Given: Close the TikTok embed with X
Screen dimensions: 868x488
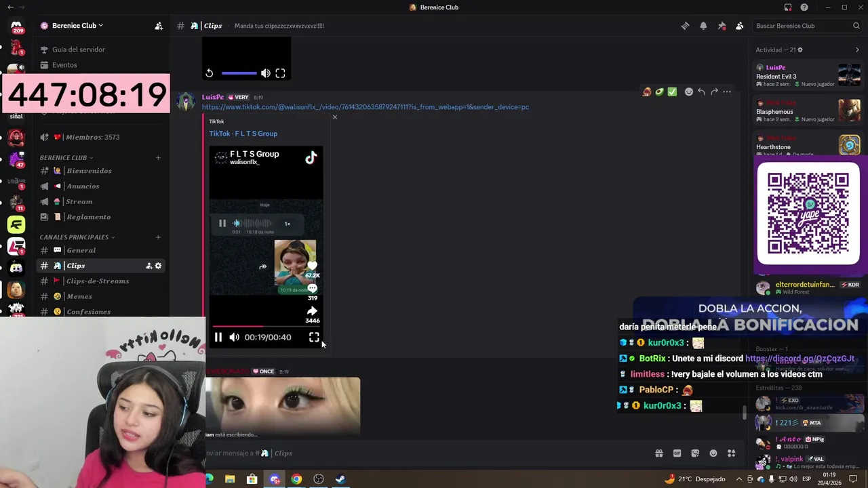Looking at the screenshot, I should coord(334,117).
